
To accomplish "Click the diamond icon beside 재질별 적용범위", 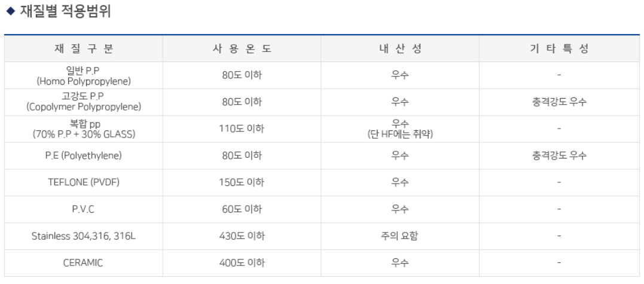I will (10, 12).
